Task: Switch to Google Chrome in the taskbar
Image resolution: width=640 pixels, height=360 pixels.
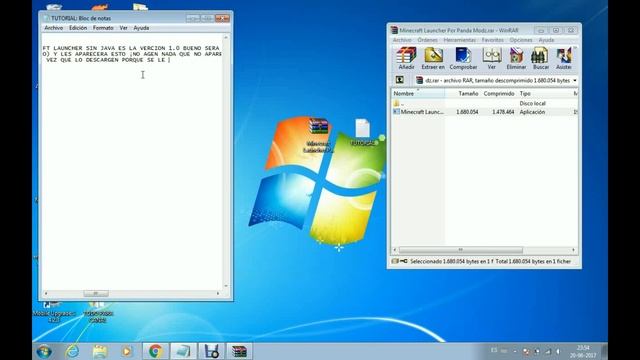Action: (155, 351)
